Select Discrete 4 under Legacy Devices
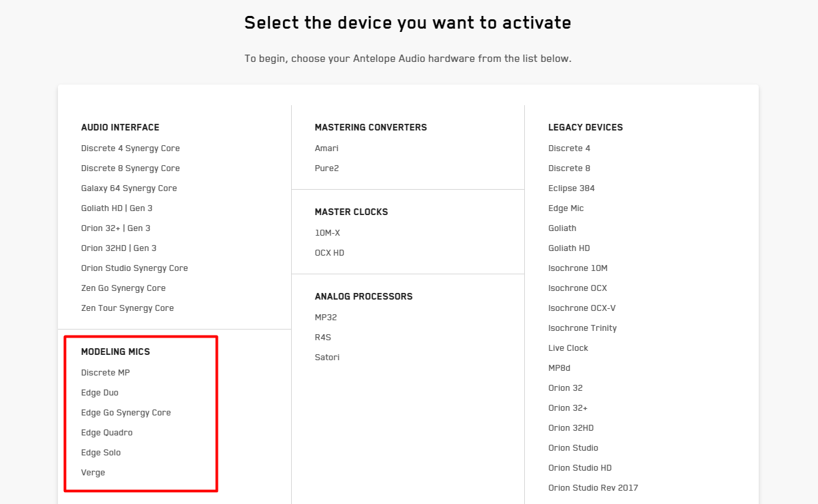This screenshot has width=818, height=504. (x=570, y=148)
